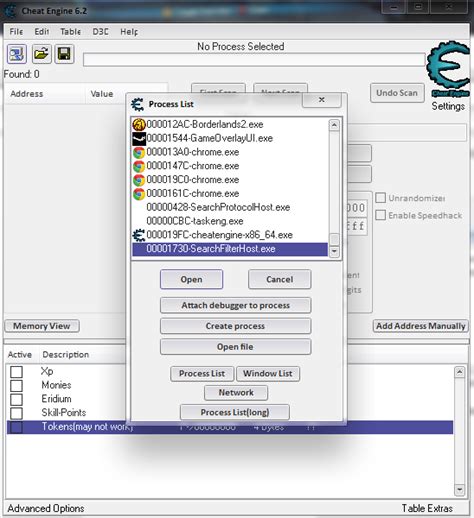Open the Table menu
The height and width of the screenshot is (518, 474).
click(70, 32)
